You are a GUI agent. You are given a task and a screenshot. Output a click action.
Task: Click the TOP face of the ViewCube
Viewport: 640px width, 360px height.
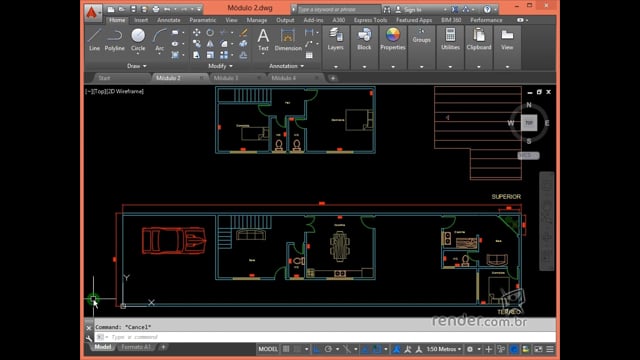coord(529,122)
